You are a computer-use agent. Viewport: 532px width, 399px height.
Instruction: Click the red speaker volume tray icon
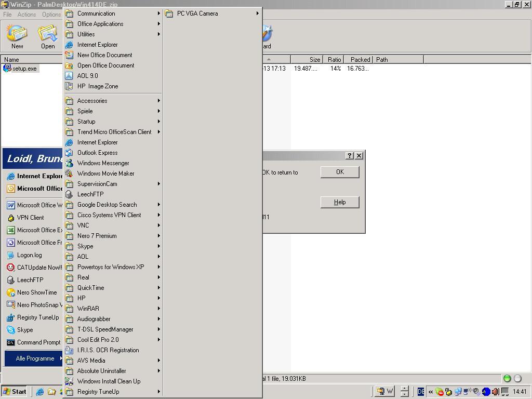(495, 392)
